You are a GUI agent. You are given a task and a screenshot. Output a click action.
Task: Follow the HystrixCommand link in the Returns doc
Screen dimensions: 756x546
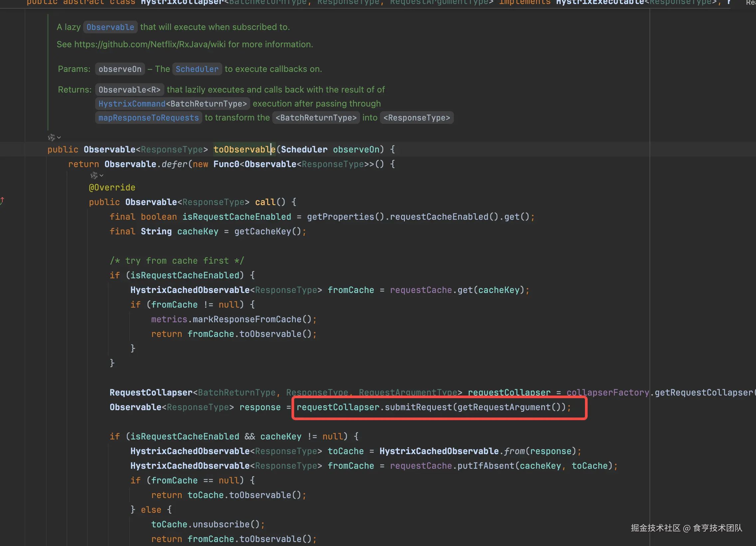132,104
